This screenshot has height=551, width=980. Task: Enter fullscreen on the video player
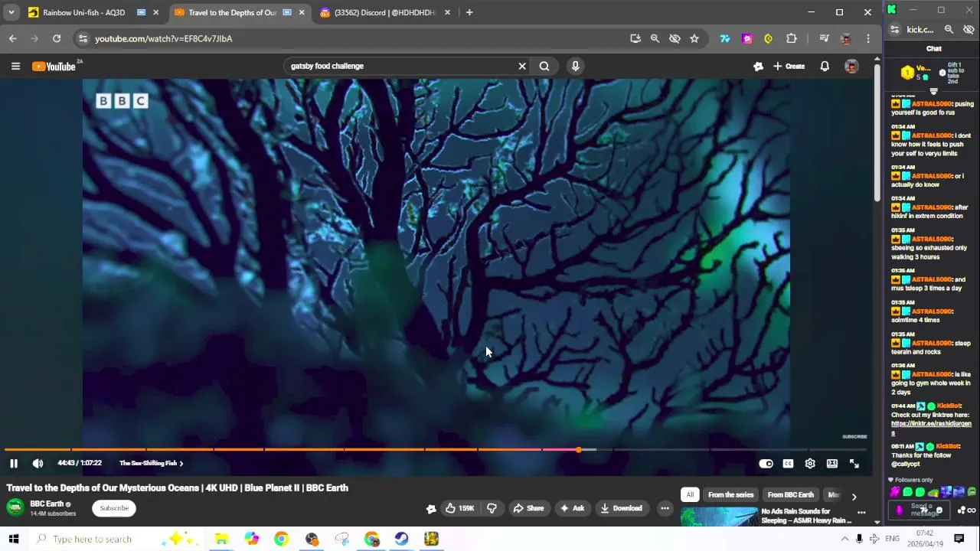pyautogui.click(x=854, y=463)
